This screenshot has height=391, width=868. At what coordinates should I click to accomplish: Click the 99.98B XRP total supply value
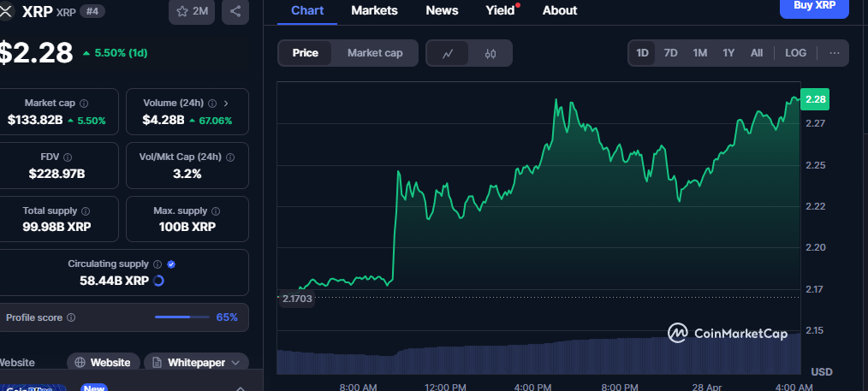(56, 227)
